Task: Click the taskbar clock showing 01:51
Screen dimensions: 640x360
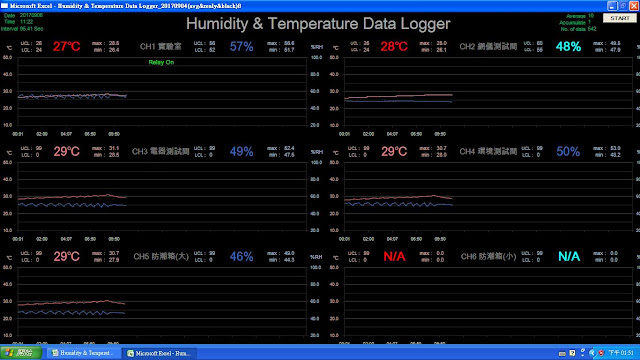Action: tap(621, 353)
